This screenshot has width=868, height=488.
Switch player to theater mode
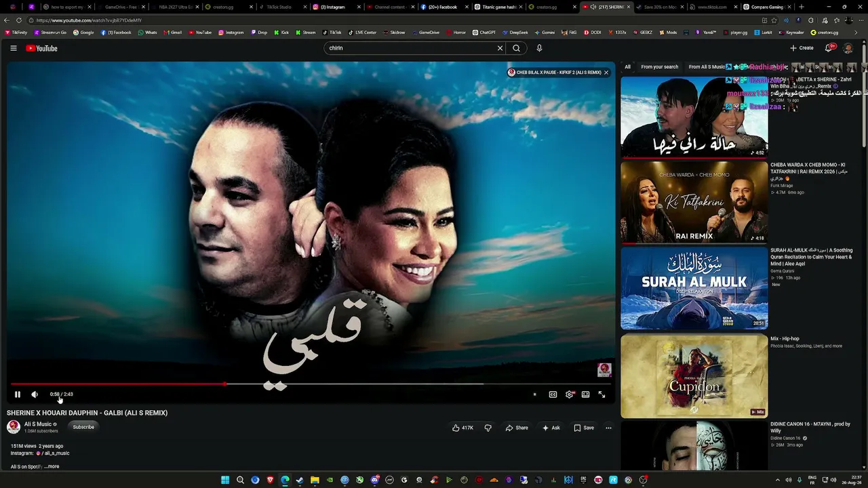click(x=585, y=394)
